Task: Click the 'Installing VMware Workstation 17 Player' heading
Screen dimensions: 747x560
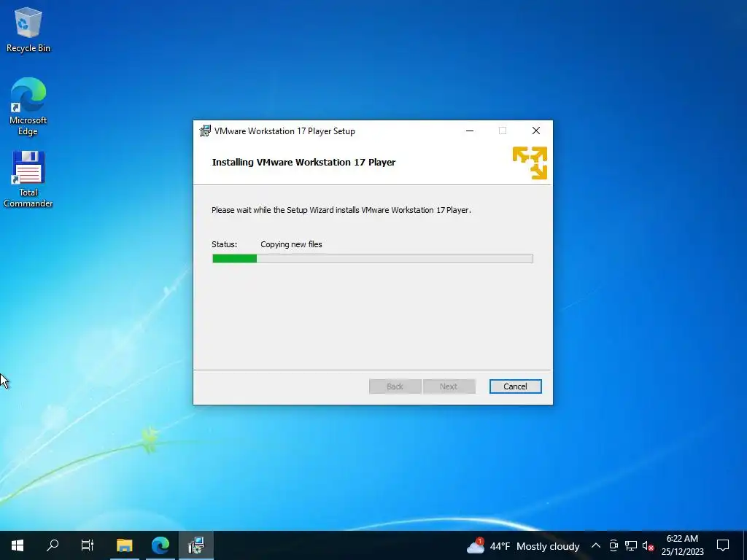Action: [x=303, y=162]
